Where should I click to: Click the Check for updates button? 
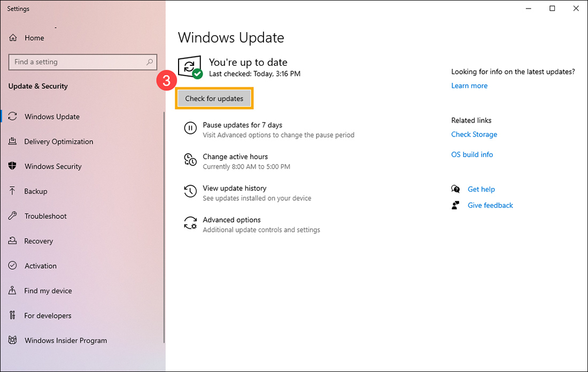[x=214, y=98]
